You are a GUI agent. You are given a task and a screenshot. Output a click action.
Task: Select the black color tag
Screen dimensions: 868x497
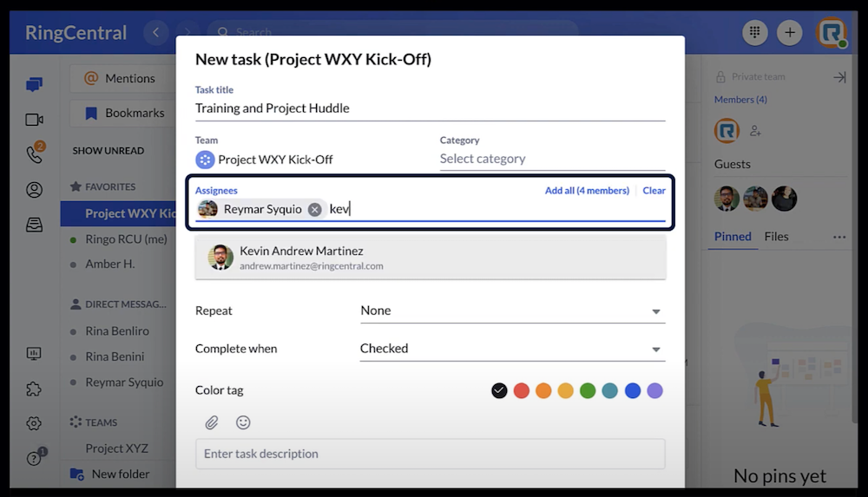tap(499, 390)
